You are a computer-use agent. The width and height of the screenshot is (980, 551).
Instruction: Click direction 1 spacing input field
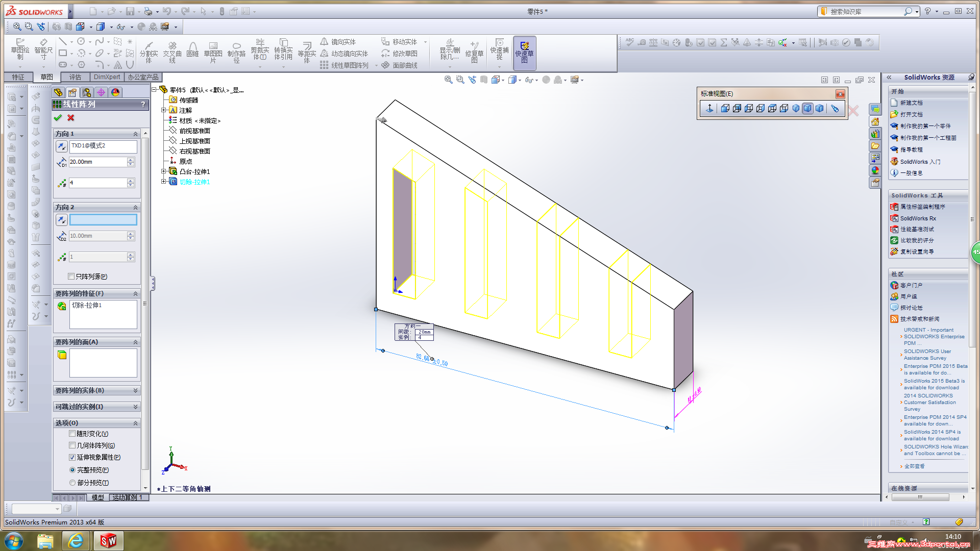pos(97,162)
